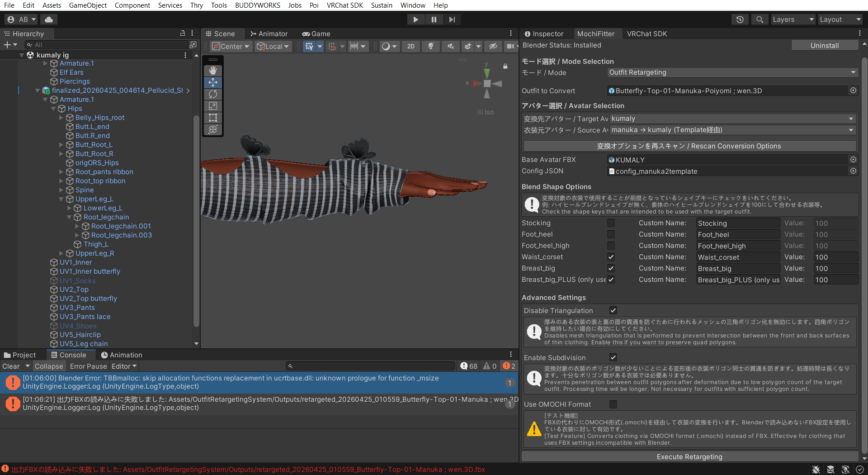Open the cloud services icon
This screenshot has height=475, width=868.
tap(49, 19)
